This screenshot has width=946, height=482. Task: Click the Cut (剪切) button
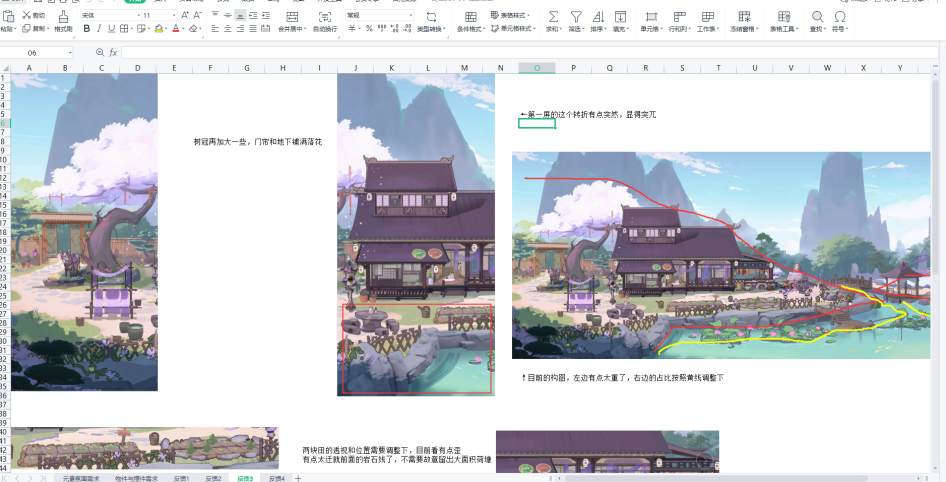click(34, 15)
